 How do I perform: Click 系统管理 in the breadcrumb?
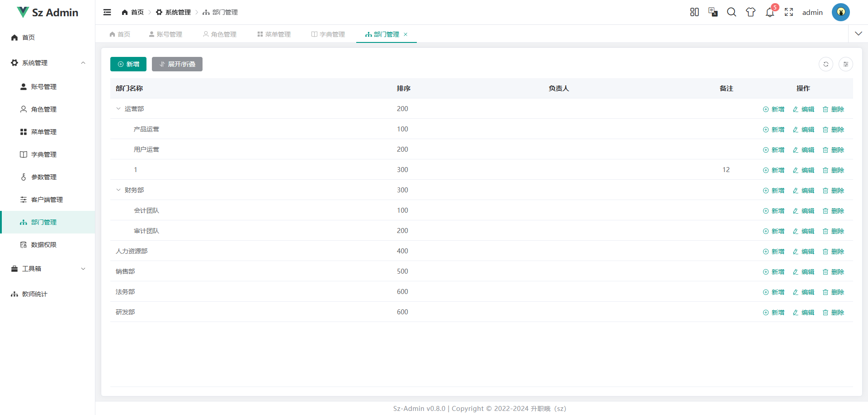[x=173, y=12]
